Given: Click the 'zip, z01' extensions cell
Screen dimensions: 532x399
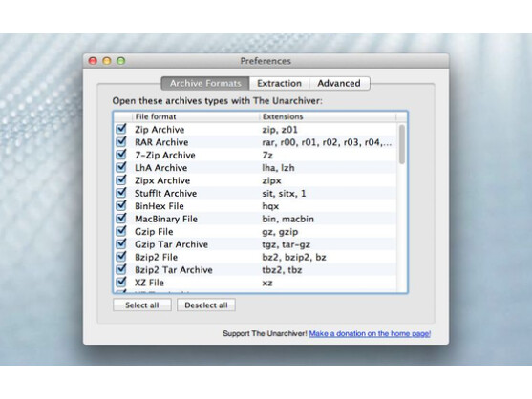Looking at the screenshot, I should coord(280,130).
